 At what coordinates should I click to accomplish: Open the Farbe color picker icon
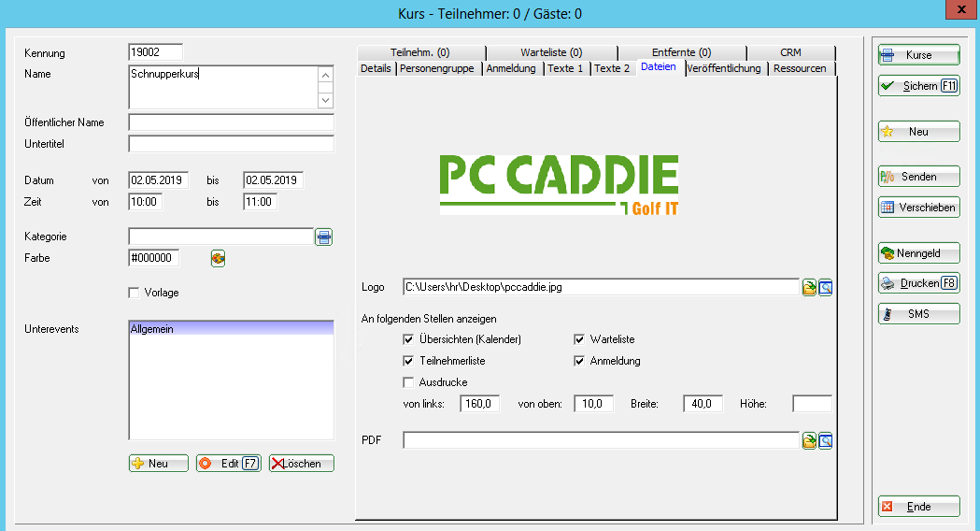[x=218, y=258]
